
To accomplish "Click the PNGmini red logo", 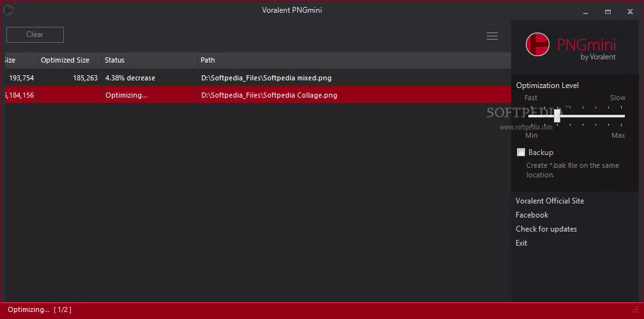I will [x=538, y=44].
